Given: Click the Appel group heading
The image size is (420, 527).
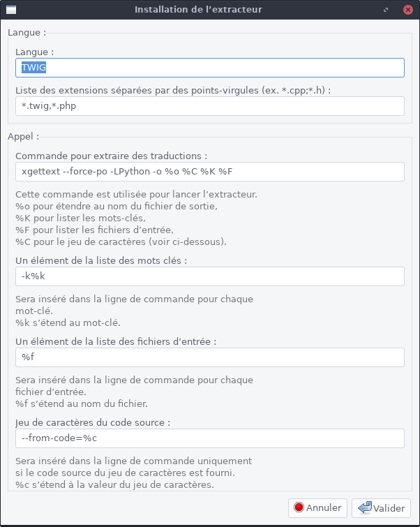Looking at the screenshot, I should [24, 137].
